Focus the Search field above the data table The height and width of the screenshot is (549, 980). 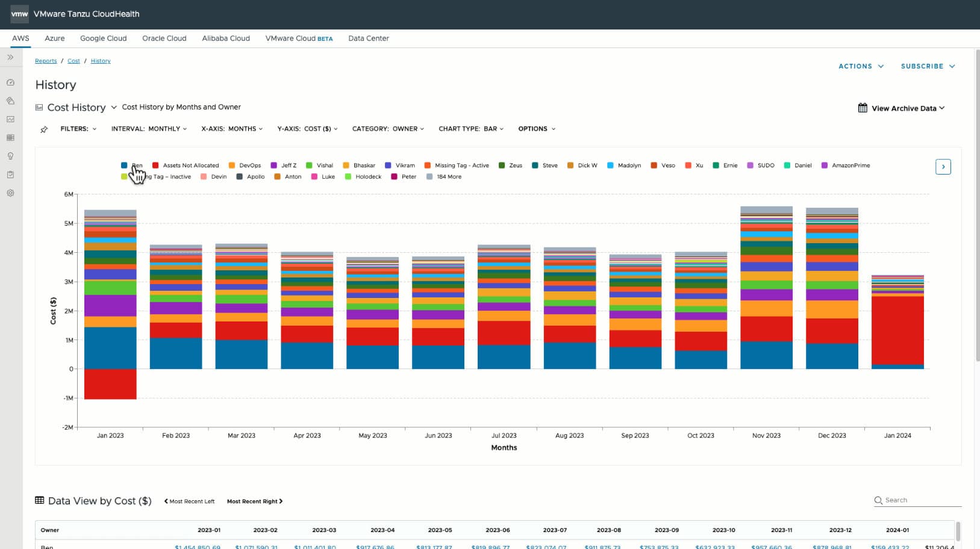[917, 500]
